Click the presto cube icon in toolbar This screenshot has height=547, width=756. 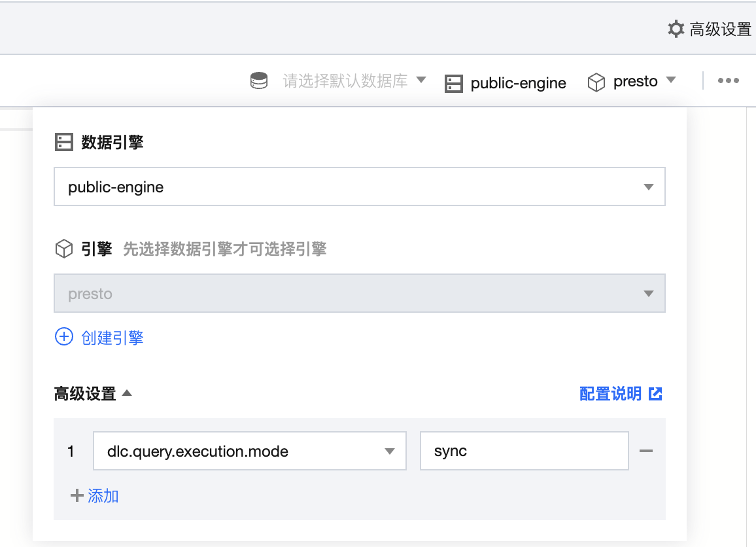click(x=596, y=82)
